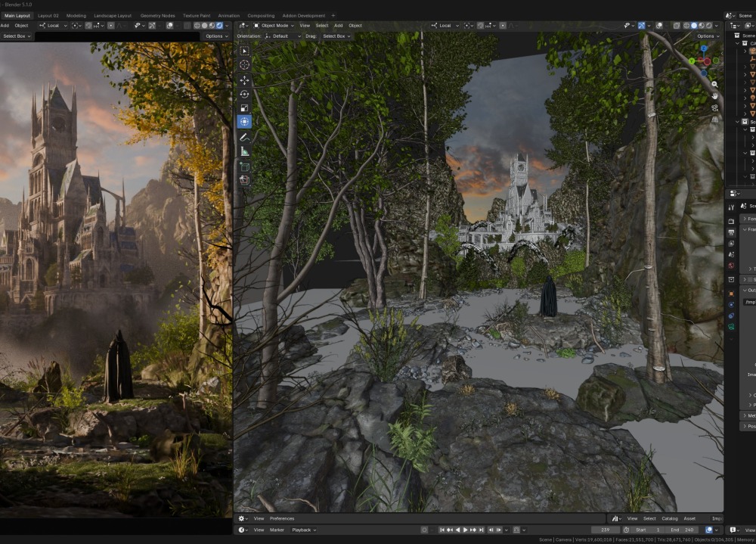The image size is (756, 544).
Task: Select the highlighted Transform tool
Action: pos(244,122)
